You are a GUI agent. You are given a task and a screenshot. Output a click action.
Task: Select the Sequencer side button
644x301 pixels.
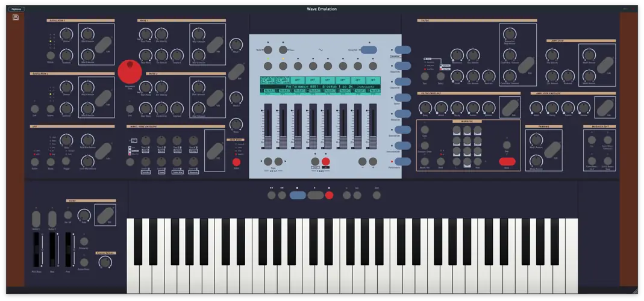point(403,82)
